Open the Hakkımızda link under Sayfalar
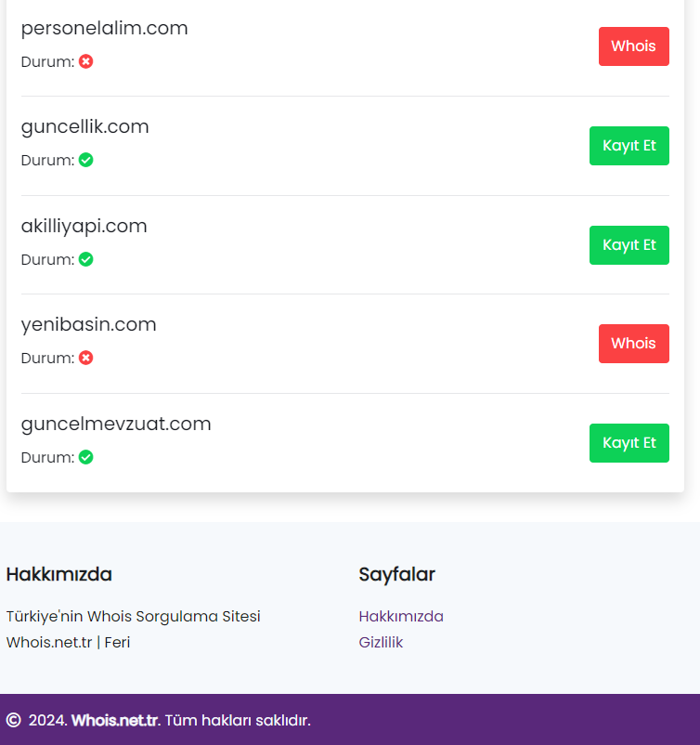Screen dimensions: 700x745 pyautogui.click(x=401, y=616)
